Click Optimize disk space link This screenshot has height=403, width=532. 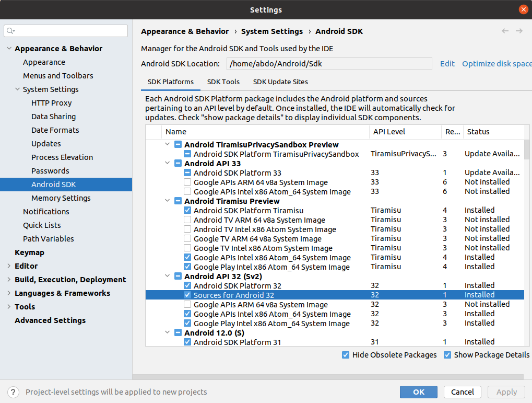coord(496,64)
